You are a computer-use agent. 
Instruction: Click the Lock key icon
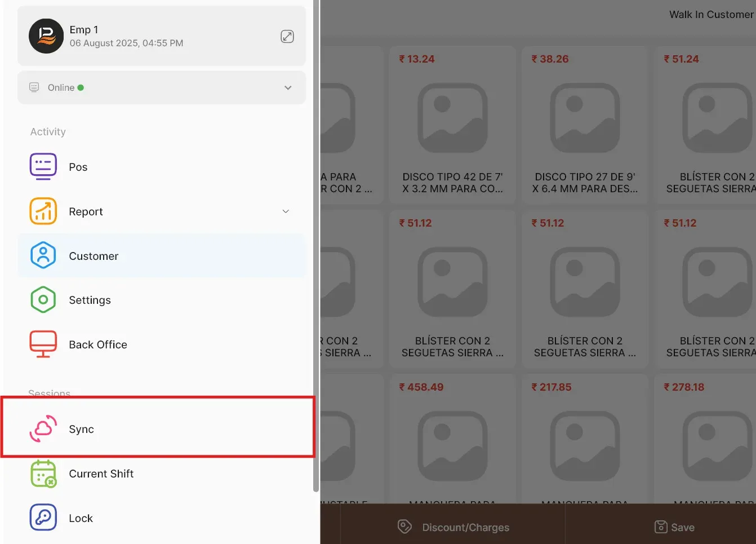pos(43,518)
